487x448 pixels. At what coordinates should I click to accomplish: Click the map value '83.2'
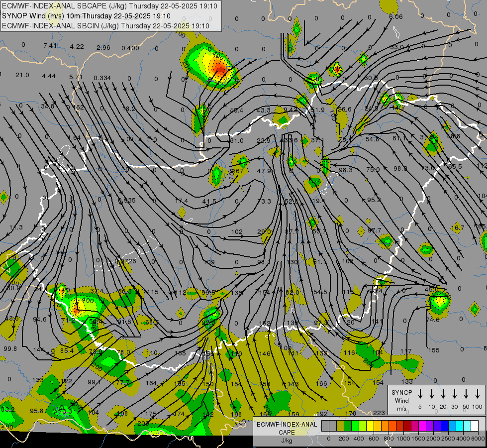point(8,410)
